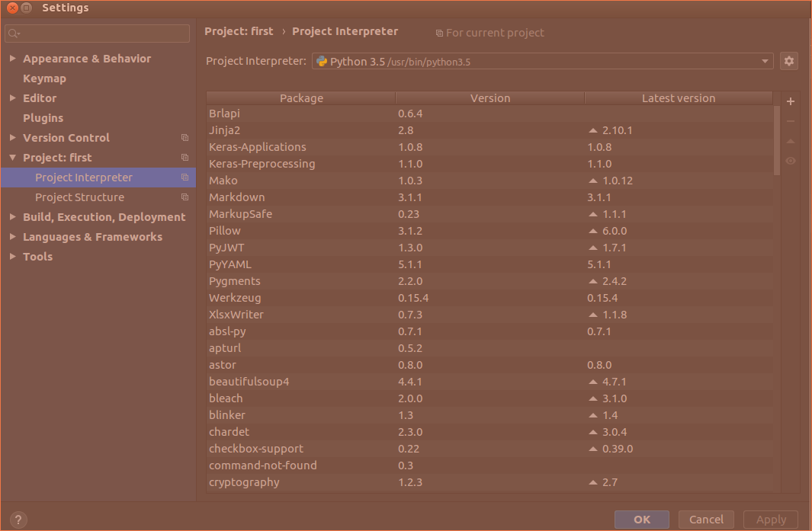Click upgrade arrow next to Mako 1.0.12
812x531 pixels.
[x=593, y=181]
